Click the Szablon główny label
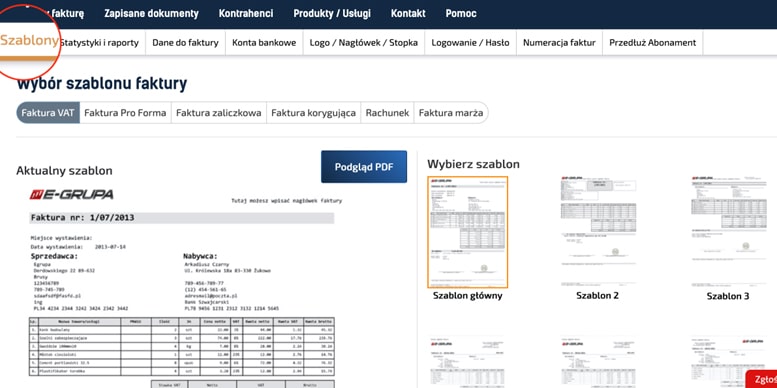The width and height of the screenshot is (777, 388). click(468, 296)
